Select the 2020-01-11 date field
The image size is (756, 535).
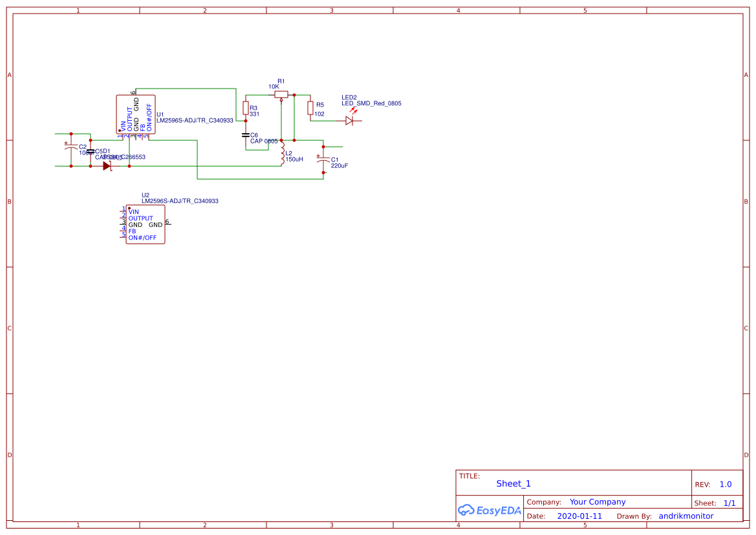580,516
